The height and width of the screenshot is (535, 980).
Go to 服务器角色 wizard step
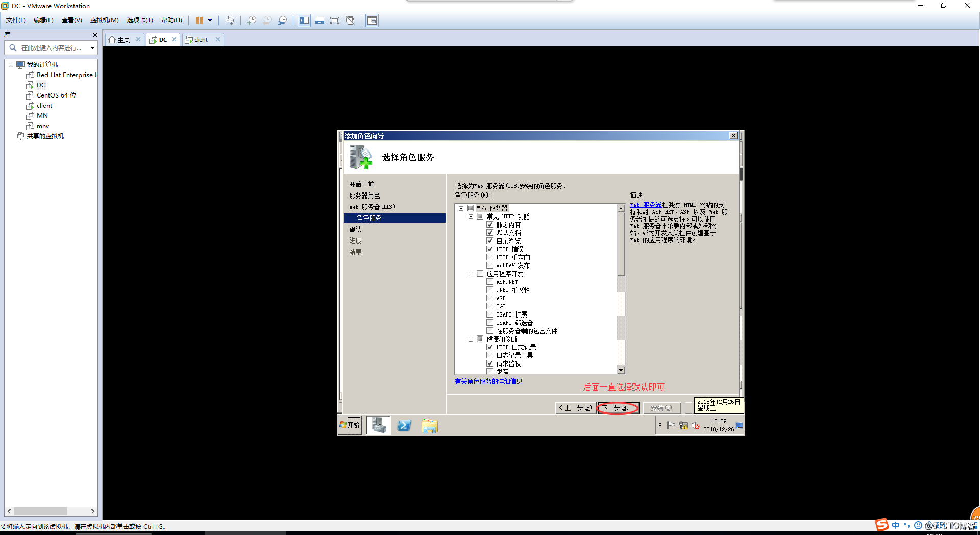pos(364,196)
